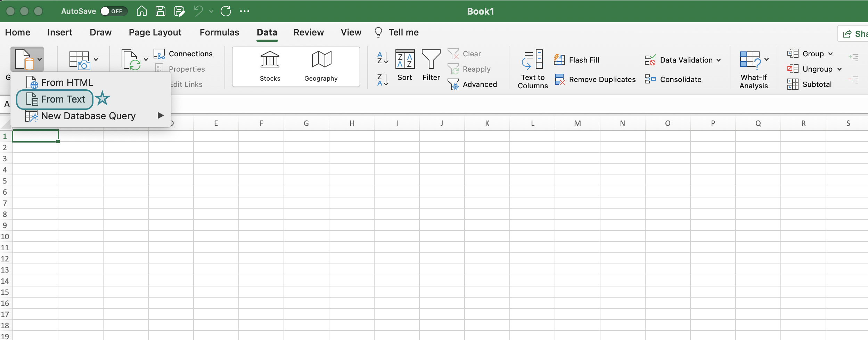Click the Group button
This screenshot has width=868, height=340.
(805, 54)
